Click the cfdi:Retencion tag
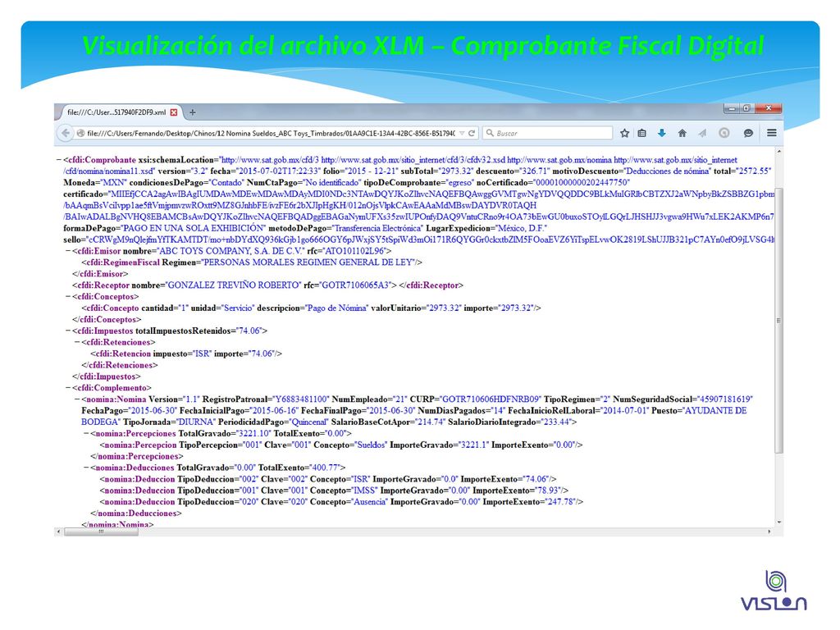 click(x=123, y=354)
